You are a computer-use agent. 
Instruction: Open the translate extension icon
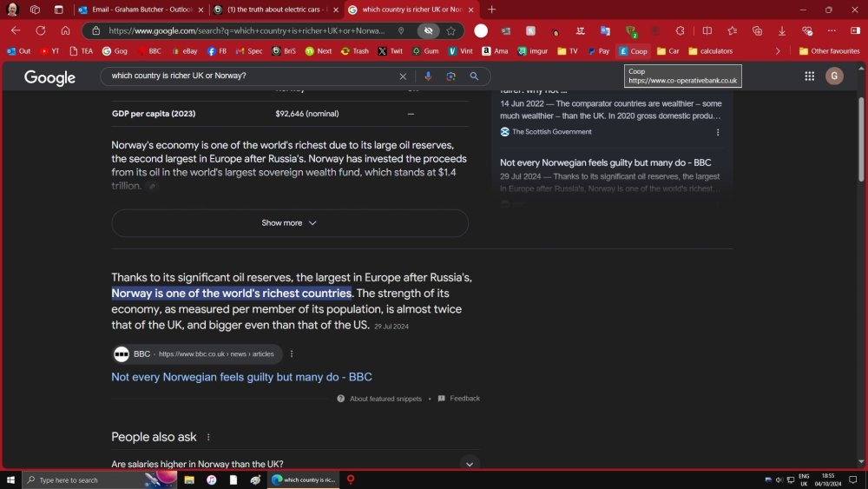[x=605, y=31]
